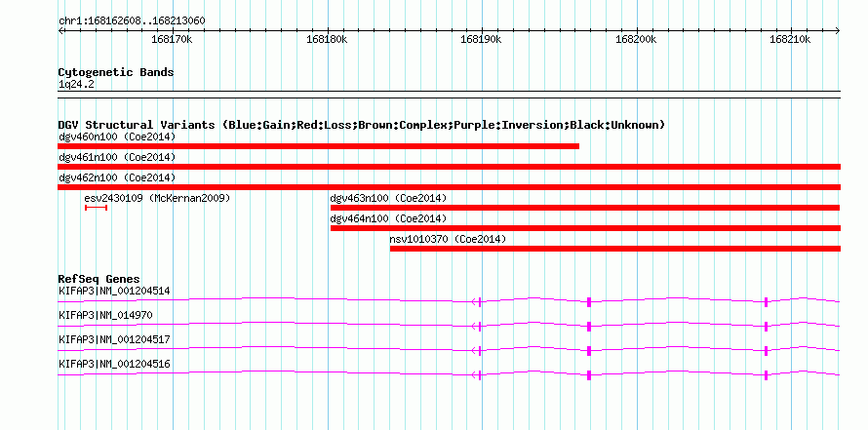This screenshot has height=430, width=868.
Task: Select the small red esv2430109 variant glyph
Action: click(96, 208)
